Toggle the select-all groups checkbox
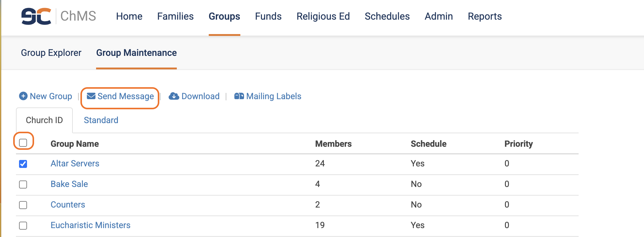This screenshot has height=237, width=644. 23,143
